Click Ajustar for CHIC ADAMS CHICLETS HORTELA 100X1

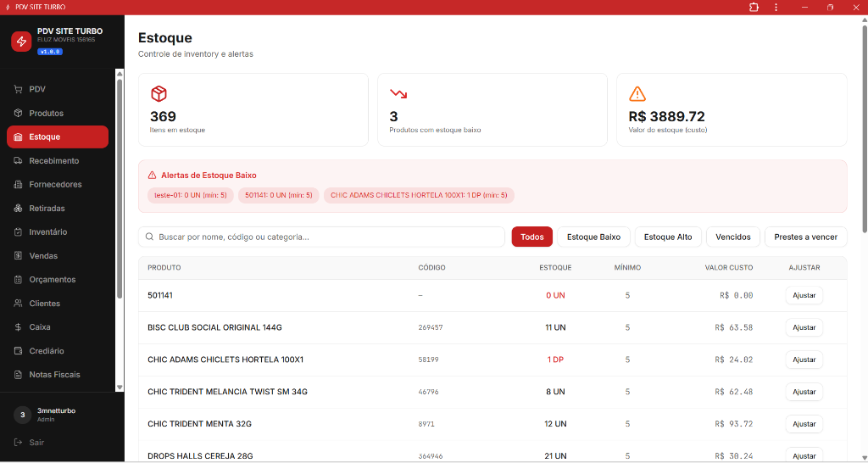point(804,360)
